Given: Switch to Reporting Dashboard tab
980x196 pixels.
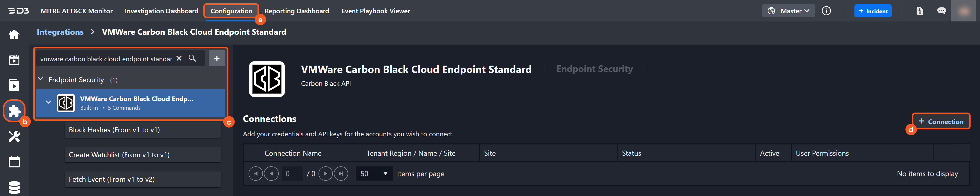Looking at the screenshot, I should click(297, 11).
